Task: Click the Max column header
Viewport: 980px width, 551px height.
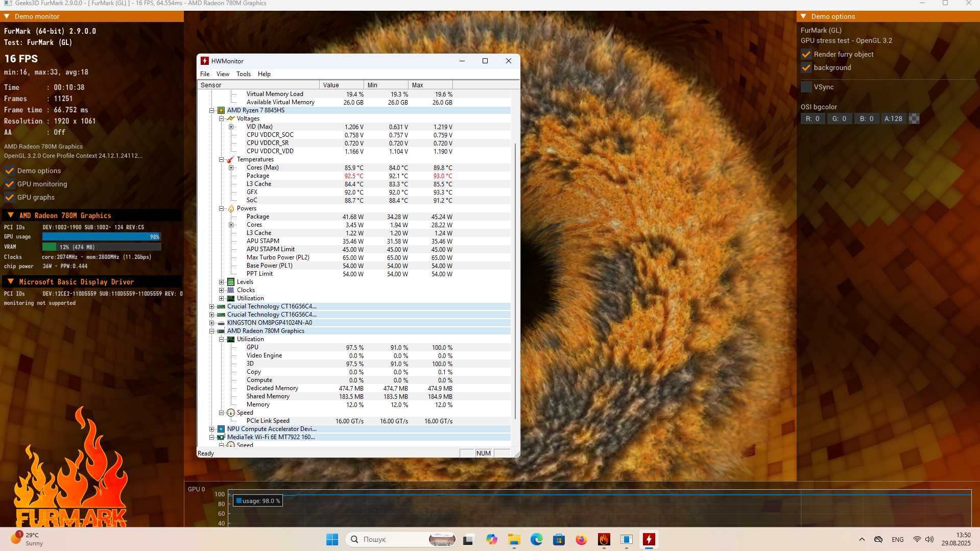Action: coord(431,85)
